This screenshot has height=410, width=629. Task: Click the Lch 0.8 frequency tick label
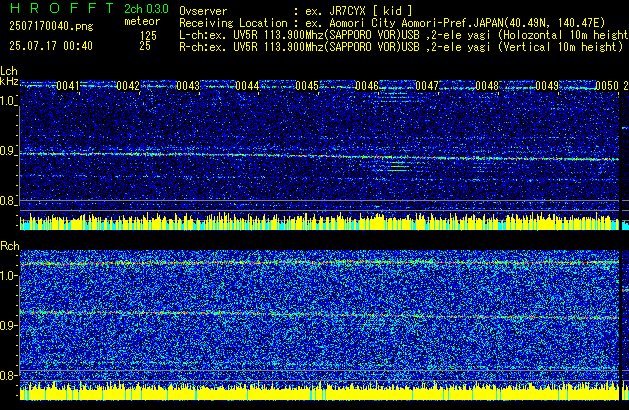coord(8,201)
